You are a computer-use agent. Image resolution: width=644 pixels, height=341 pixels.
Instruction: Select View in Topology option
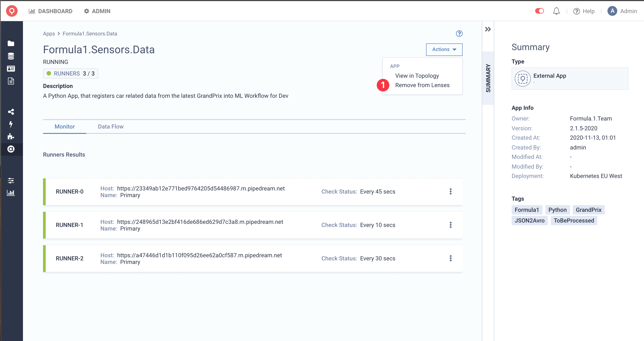coord(417,75)
